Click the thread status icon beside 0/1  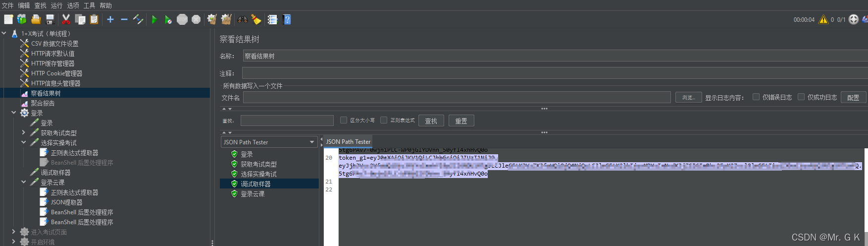(854, 19)
